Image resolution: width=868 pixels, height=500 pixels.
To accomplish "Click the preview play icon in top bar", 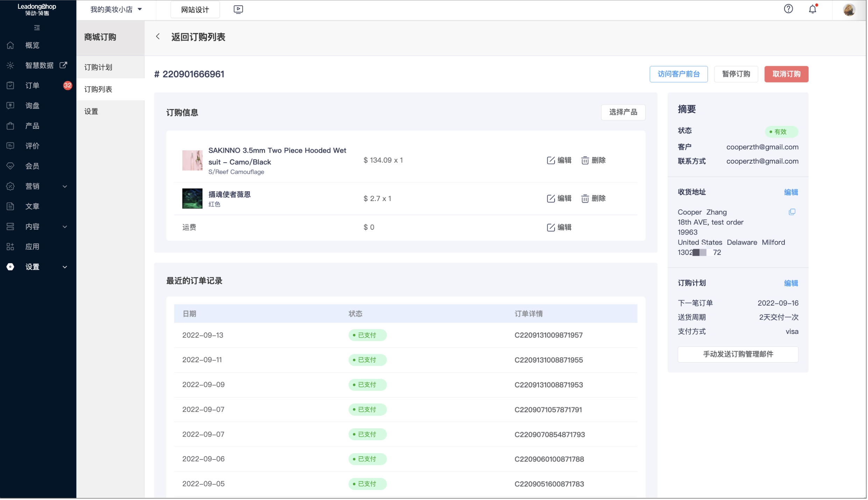I will click(238, 9).
